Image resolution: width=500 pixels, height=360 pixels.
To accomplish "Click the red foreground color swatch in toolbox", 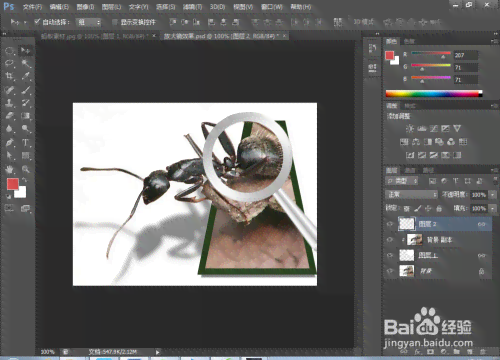I will tap(13, 184).
